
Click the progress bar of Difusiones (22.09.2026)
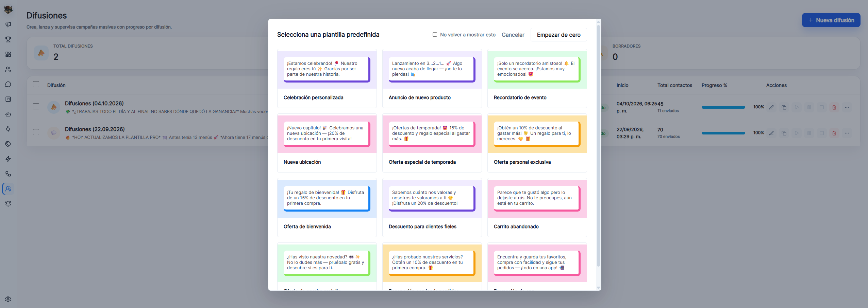point(723,133)
